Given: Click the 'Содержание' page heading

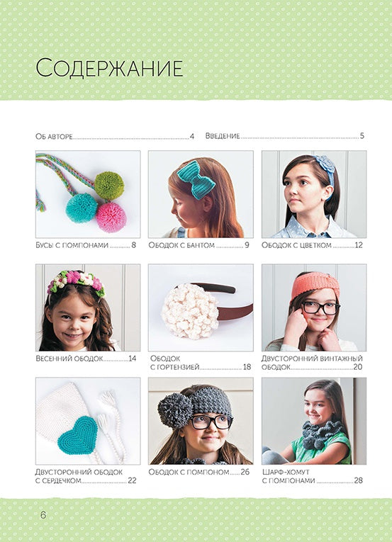Looking at the screenshot, I should pyautogui.click(x=109, y=68).
